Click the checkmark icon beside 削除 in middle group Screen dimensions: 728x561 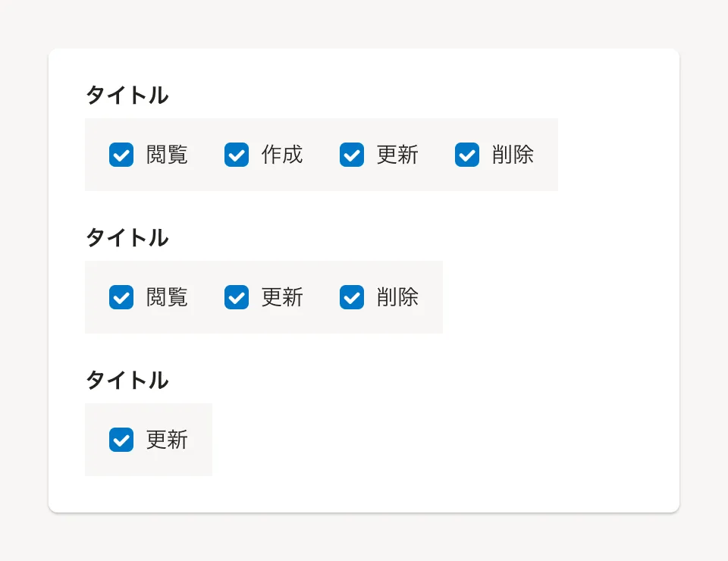(352, 297)
